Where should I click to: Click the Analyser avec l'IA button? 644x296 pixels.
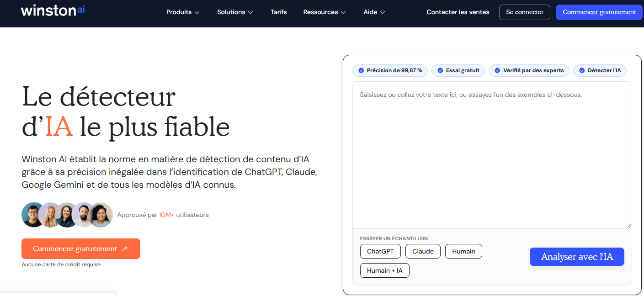[x=577, y=257]
